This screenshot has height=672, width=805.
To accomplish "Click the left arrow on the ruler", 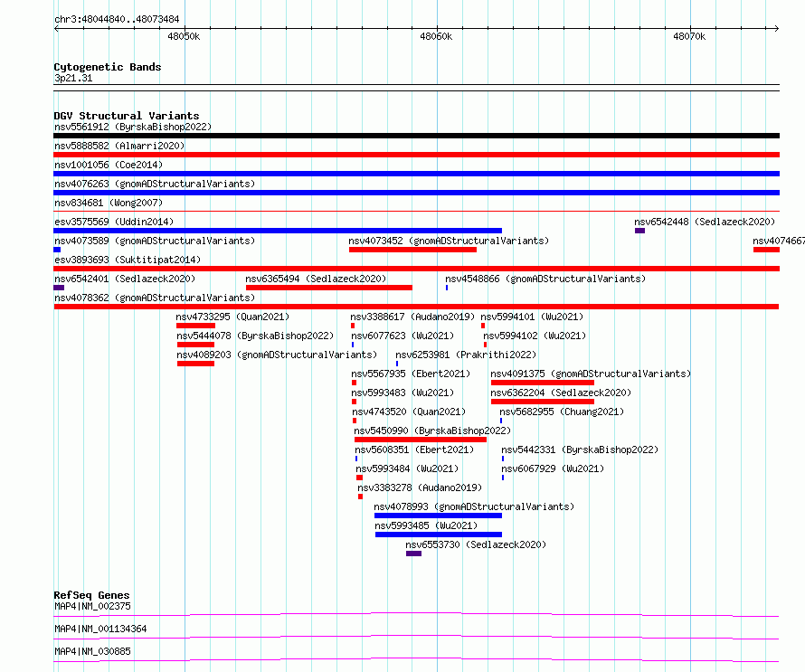I will tap(56, 28).
